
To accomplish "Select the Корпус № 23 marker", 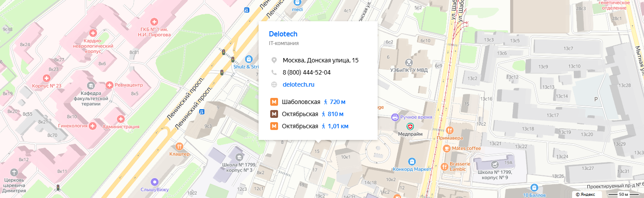I will 48,78.
